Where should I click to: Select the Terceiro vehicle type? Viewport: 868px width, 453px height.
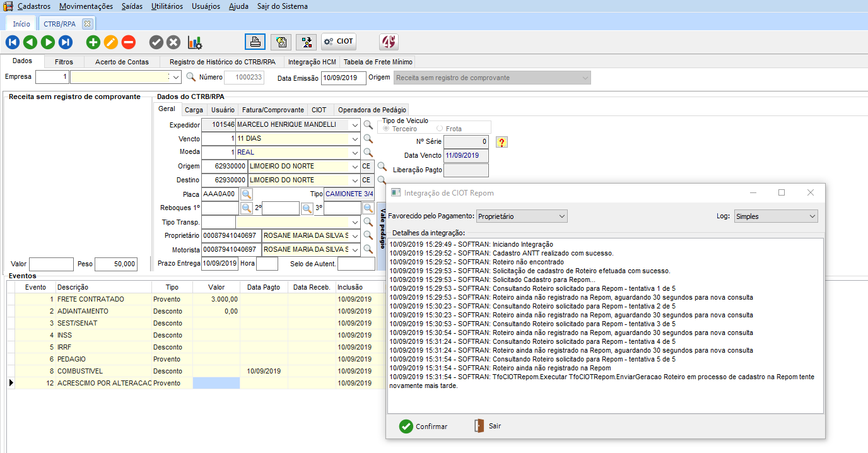[x=387, y=129]
